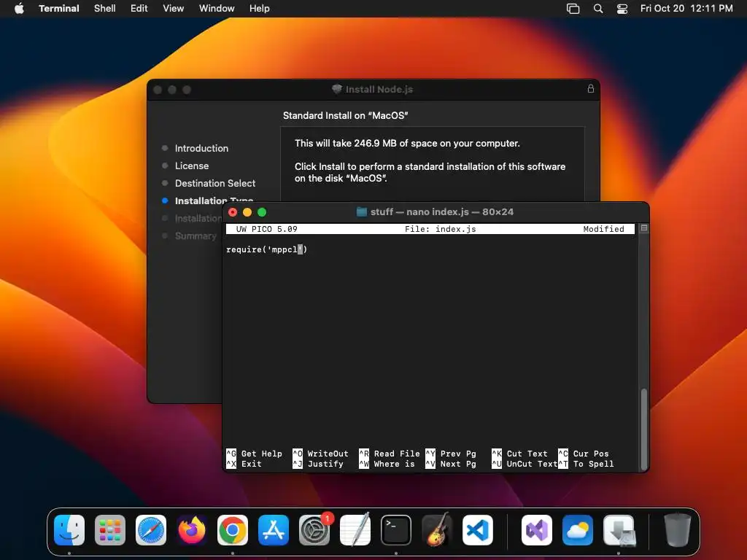This screenshot has width=747, height=560.
Task: Click the ^O WriteOut shortcut
Action: [321, 454]
